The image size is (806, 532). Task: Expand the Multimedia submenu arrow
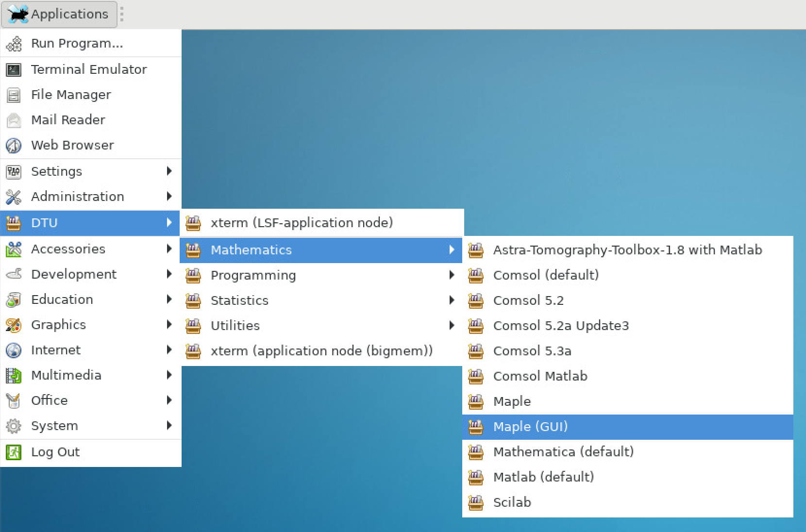(x=169, y=375)
